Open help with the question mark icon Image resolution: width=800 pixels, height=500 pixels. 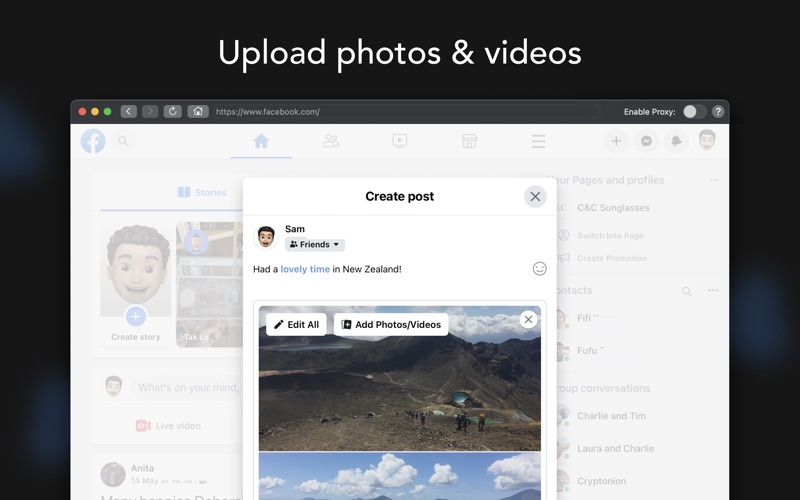718,112
